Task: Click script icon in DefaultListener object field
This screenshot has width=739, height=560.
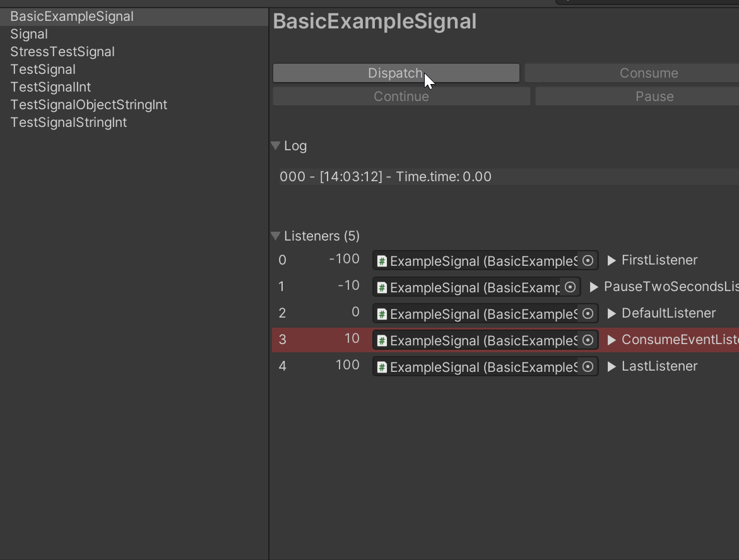Action: (x=382, y=314)
